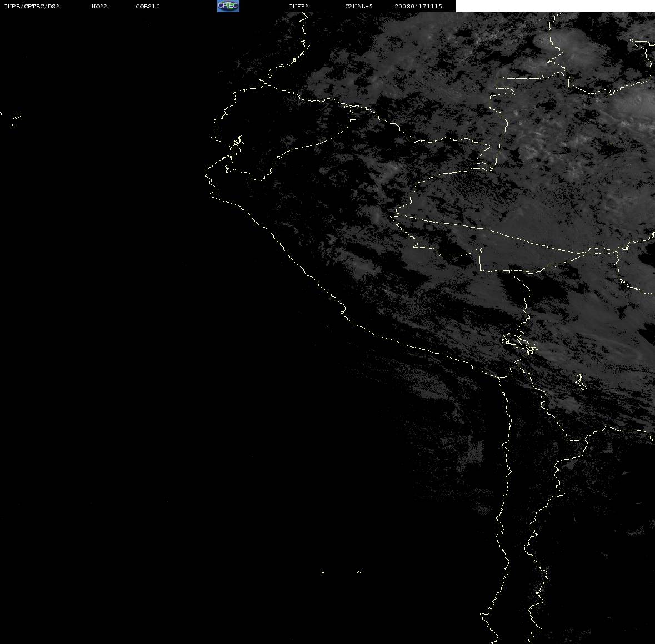Viewport: 655px width, 644px height.
Task: Click the right small island dot in southern Pacific
Action: (x=359, y=572)
